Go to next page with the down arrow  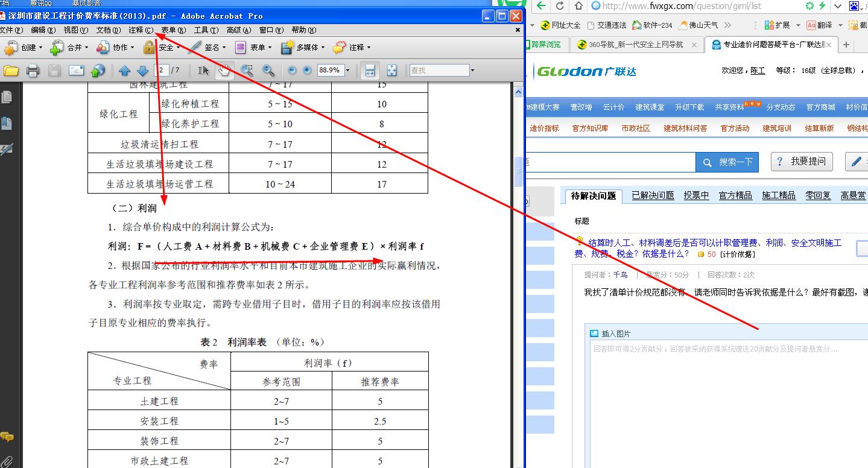(143, 71)
